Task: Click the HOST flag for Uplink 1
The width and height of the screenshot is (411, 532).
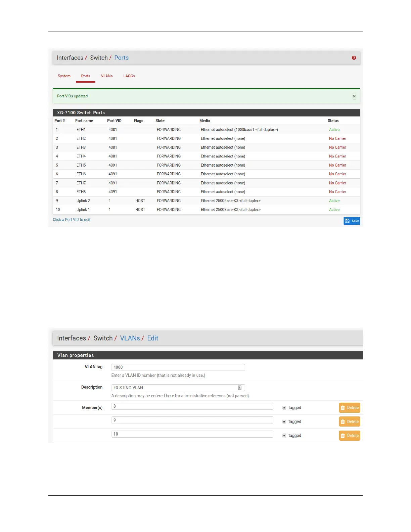Action: (140, 210)
